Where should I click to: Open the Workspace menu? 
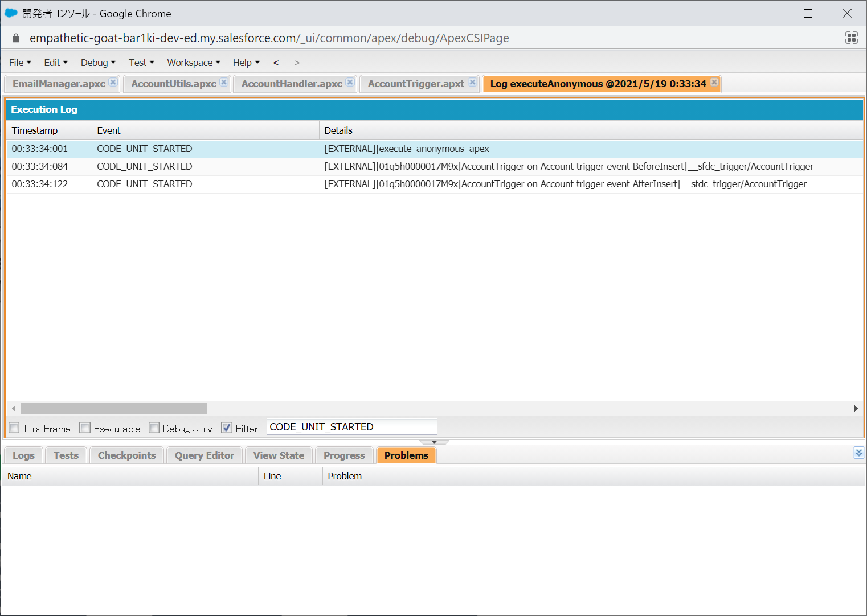(x=194, y=63)
